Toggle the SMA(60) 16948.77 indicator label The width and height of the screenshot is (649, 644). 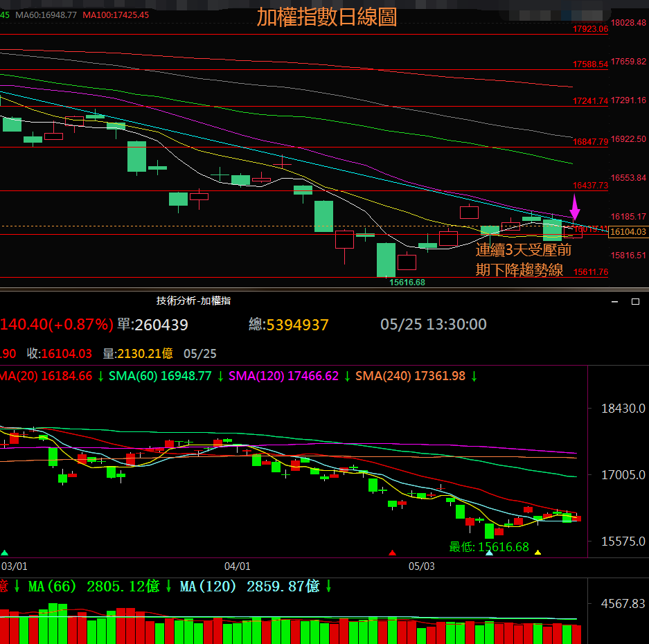[160, 377]
